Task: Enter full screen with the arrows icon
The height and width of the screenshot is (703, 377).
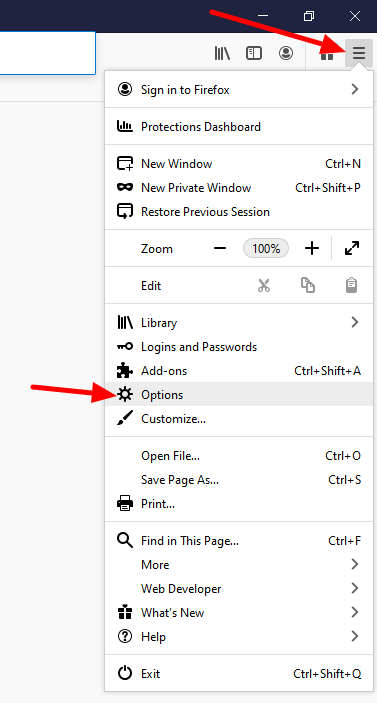Action: point(352,248)
